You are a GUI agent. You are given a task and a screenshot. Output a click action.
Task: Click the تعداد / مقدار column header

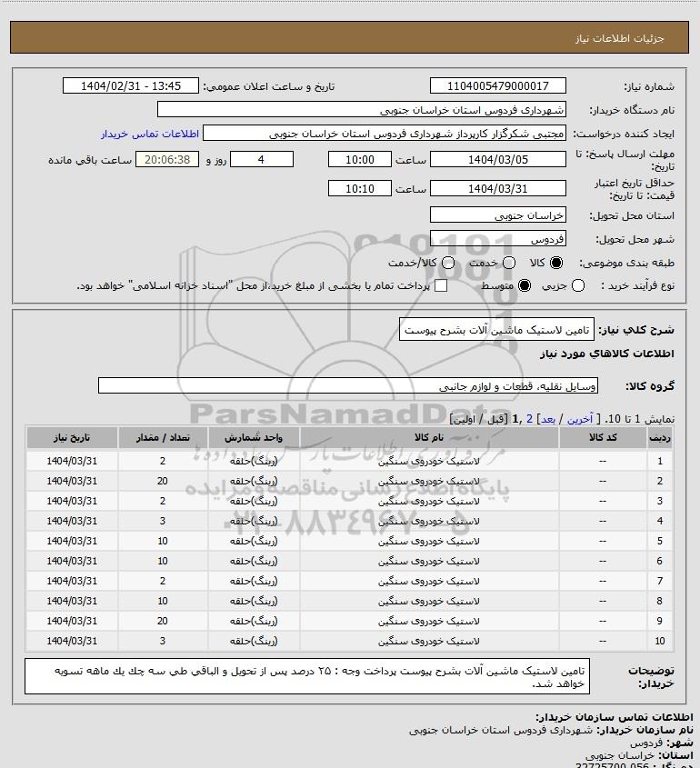click(163, 437)
